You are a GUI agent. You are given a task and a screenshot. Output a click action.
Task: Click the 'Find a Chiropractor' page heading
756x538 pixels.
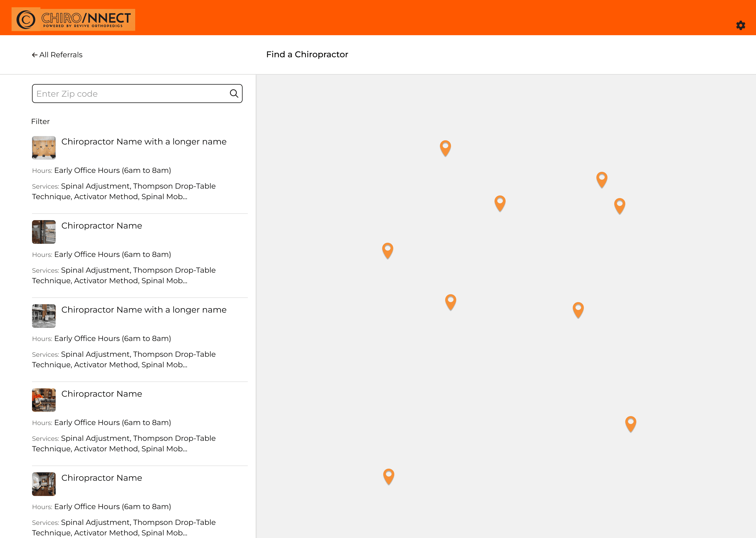pos(307,54)
